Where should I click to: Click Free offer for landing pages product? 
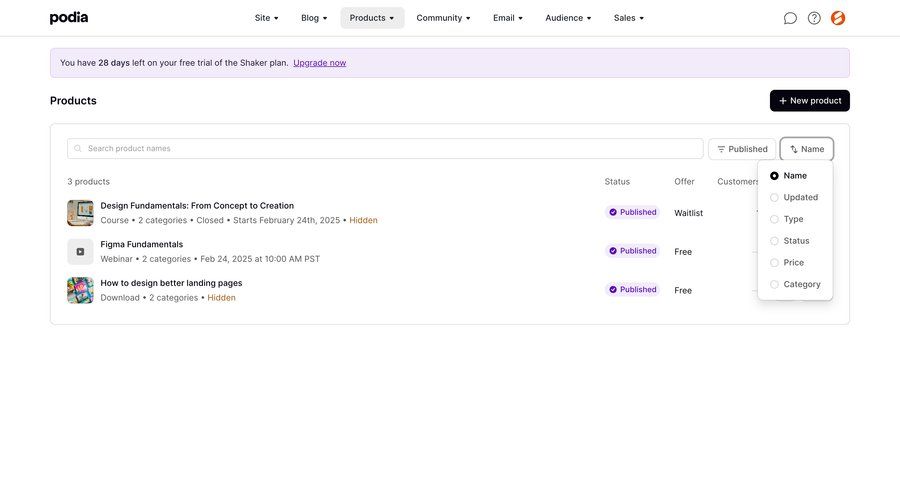682,291
